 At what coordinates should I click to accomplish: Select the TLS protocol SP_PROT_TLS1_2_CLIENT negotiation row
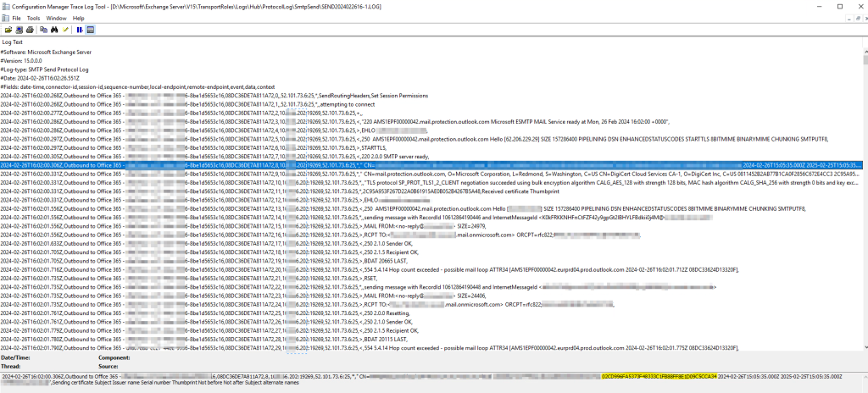424,182
